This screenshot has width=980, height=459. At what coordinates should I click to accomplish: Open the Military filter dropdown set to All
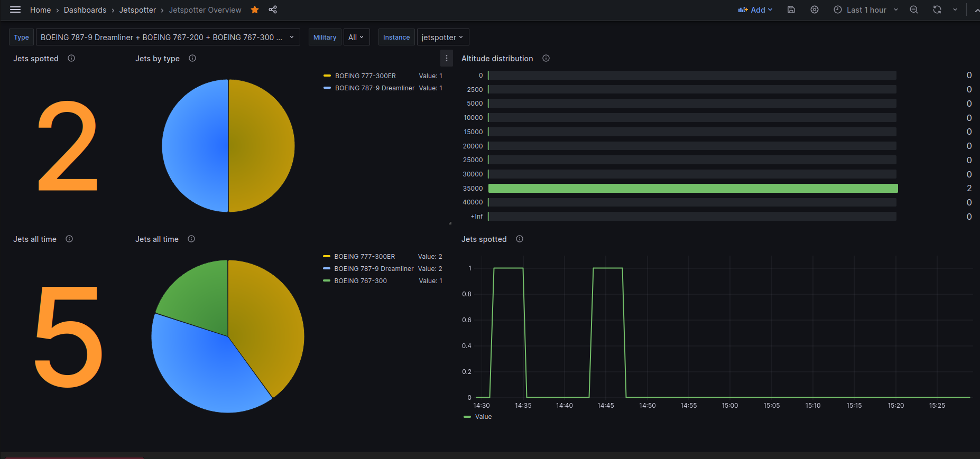tap(356, 37)
